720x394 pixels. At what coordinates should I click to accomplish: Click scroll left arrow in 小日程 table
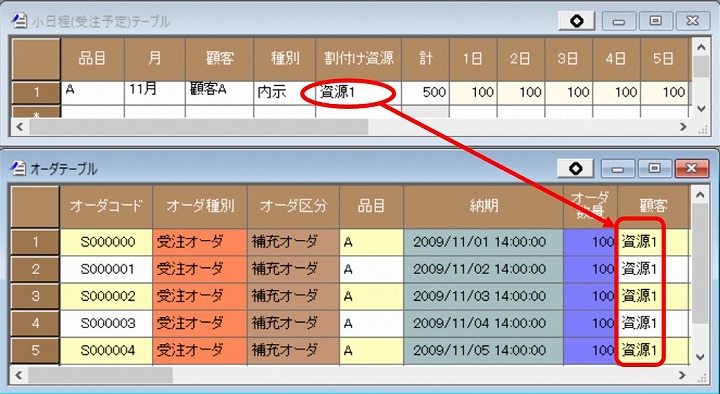(19, 126)
